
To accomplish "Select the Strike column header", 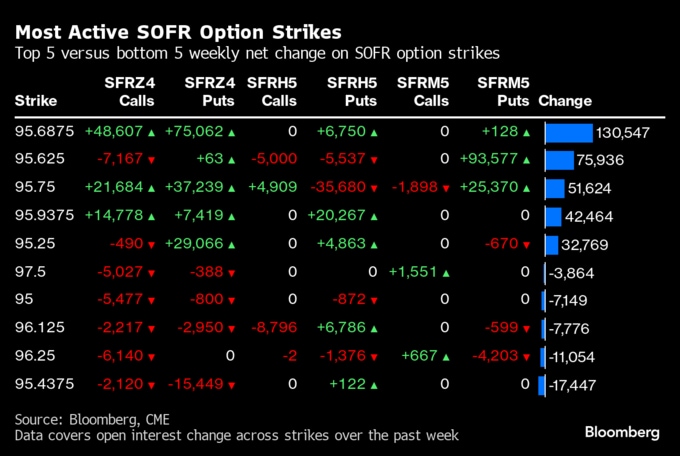I will [x=36, y=101].
